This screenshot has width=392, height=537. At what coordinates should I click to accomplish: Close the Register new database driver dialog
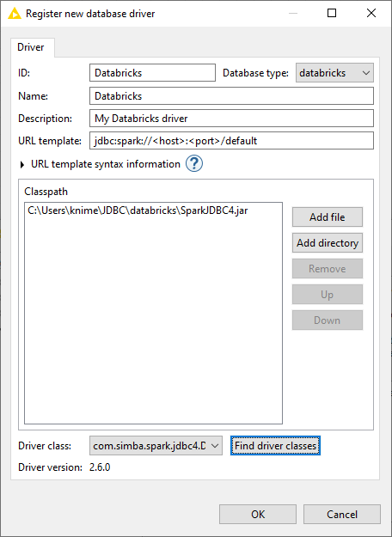[371, 14]
